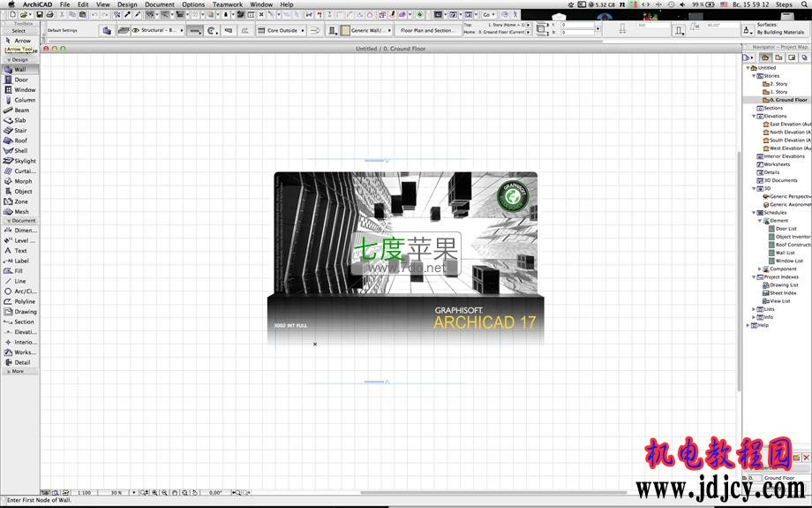Select the Section tool
The image size is (812, 508).
[x=19, y=322]
